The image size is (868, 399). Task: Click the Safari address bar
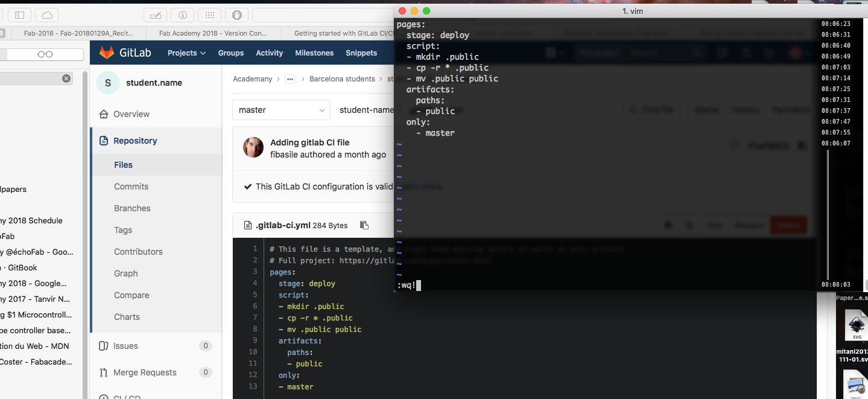point(323,14)
